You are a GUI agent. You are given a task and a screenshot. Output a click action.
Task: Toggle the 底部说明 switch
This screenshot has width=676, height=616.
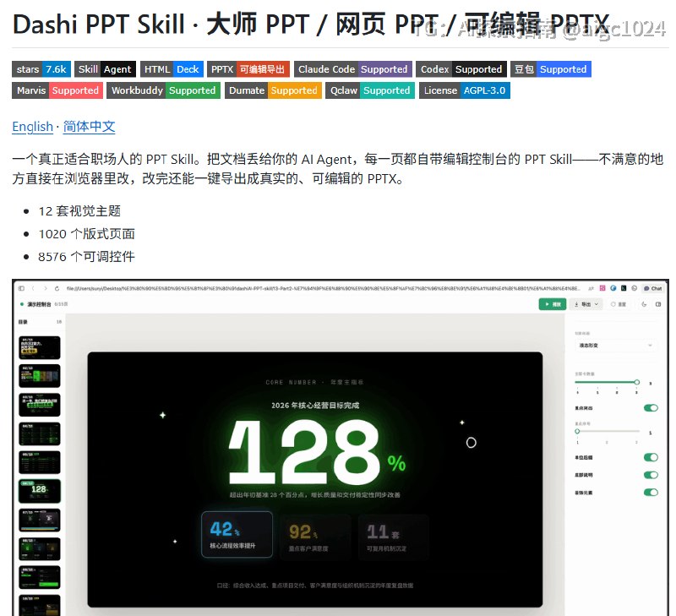click(x=651, y=475)
